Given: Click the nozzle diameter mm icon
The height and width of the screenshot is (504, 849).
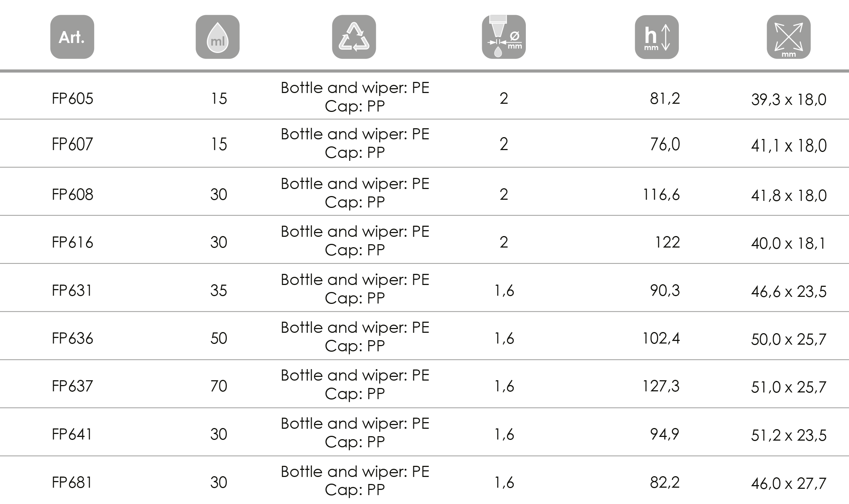Looking at the screenshot, I should pos(504,37).
